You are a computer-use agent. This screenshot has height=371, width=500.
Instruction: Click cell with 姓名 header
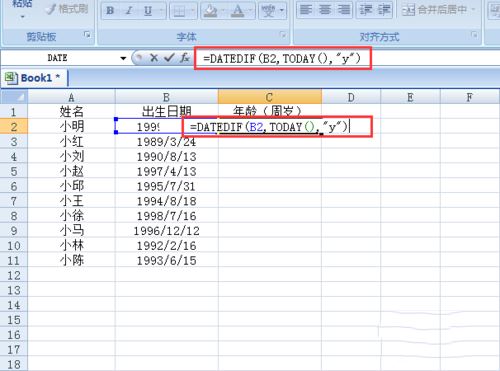[71, 111]
